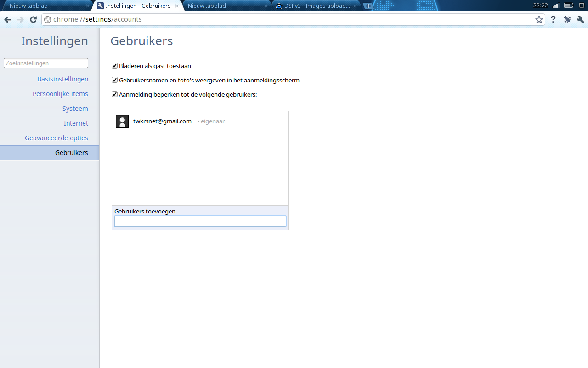Open help via the question mark icon
This screenshot has height=368, width=588.
coord(553,19)
